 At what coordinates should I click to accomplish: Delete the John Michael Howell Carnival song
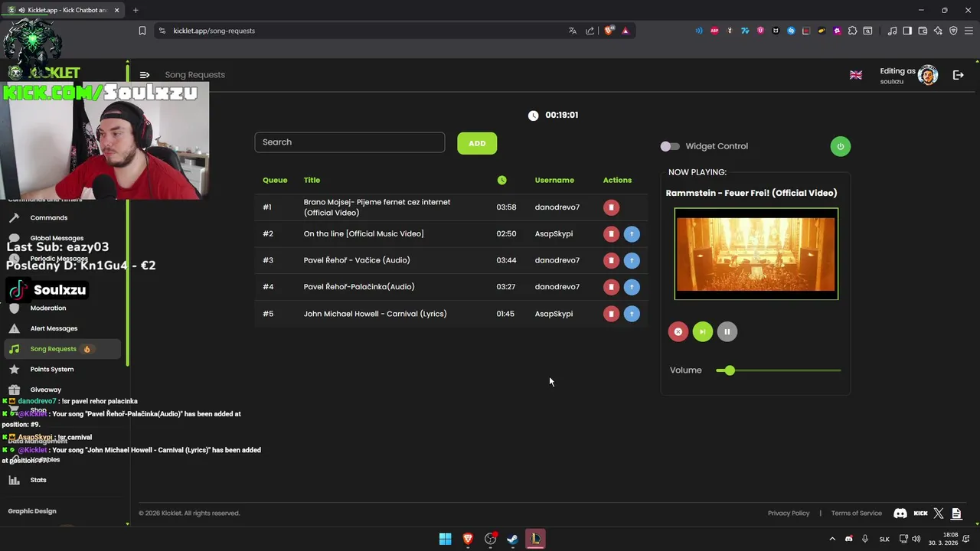tap(611, 314)
